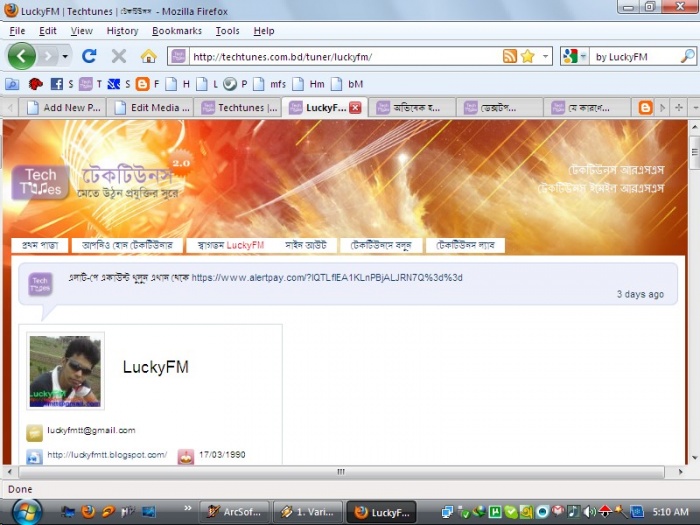The height and width of the screenshot is (525, 700).
Task: Click the red dragon bookmark icon
Action: click(x=35, y=83)
